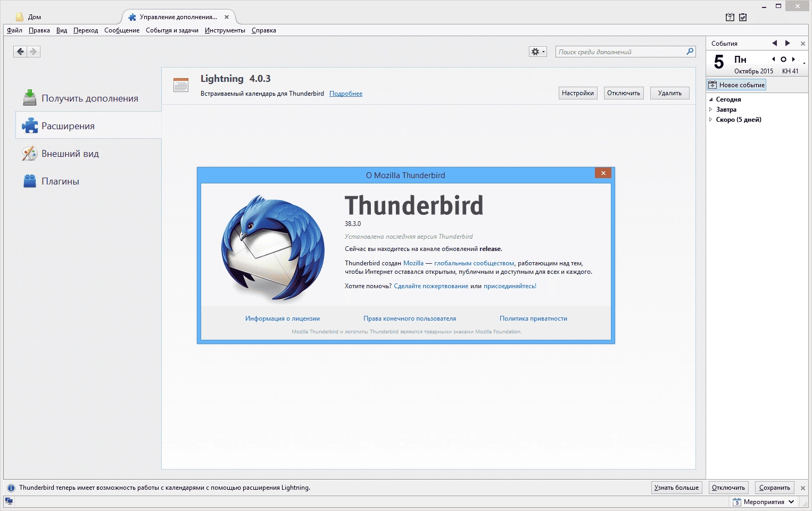Open the Сообщение menu

point(122,30)
